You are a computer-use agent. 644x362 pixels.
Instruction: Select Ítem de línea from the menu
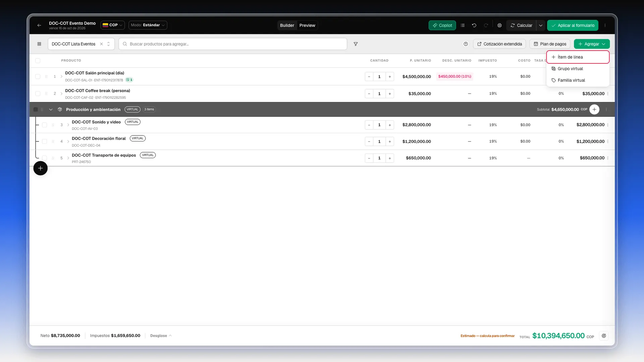tap(578, 57)
